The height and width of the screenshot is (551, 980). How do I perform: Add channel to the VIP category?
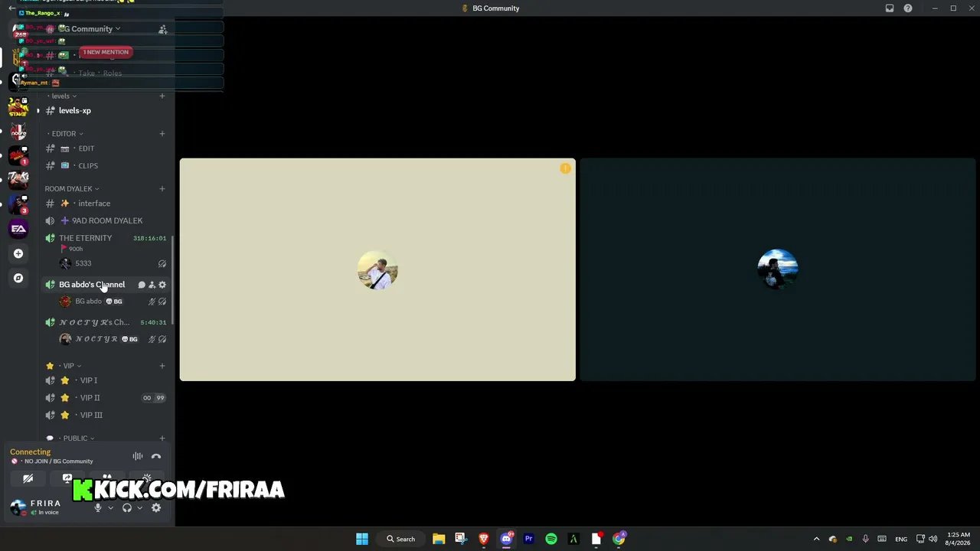(162, 366)
